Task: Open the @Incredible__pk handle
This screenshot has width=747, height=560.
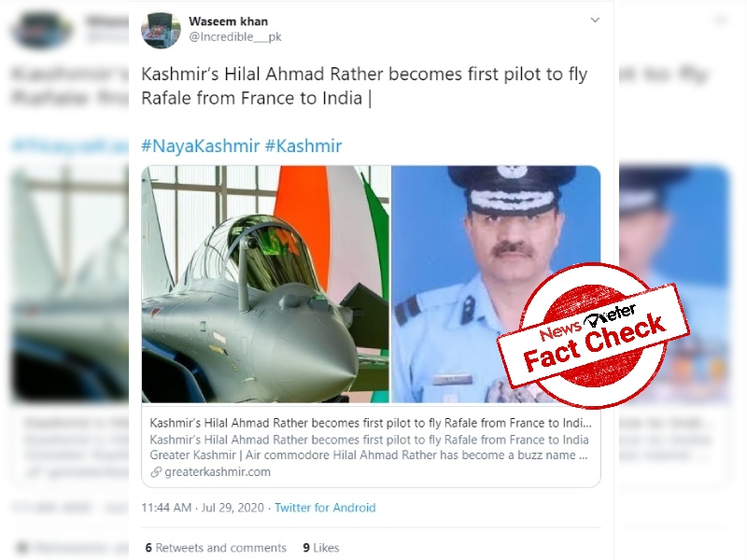Action: [235, 36]
